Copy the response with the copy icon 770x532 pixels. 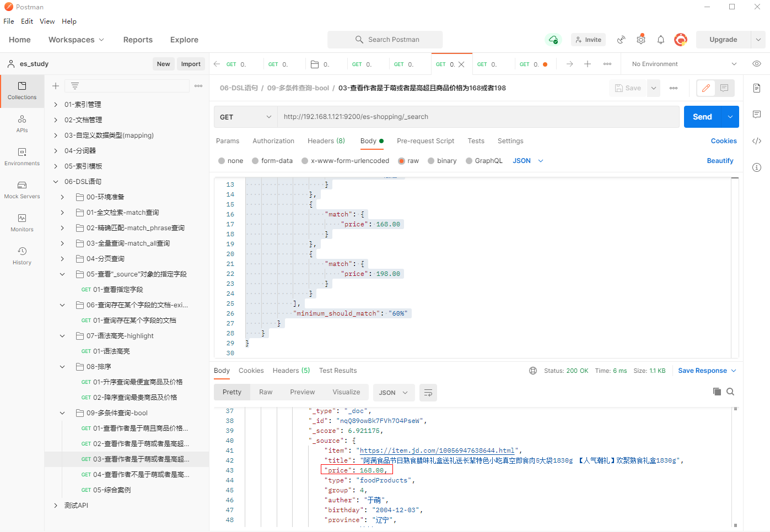717,392
